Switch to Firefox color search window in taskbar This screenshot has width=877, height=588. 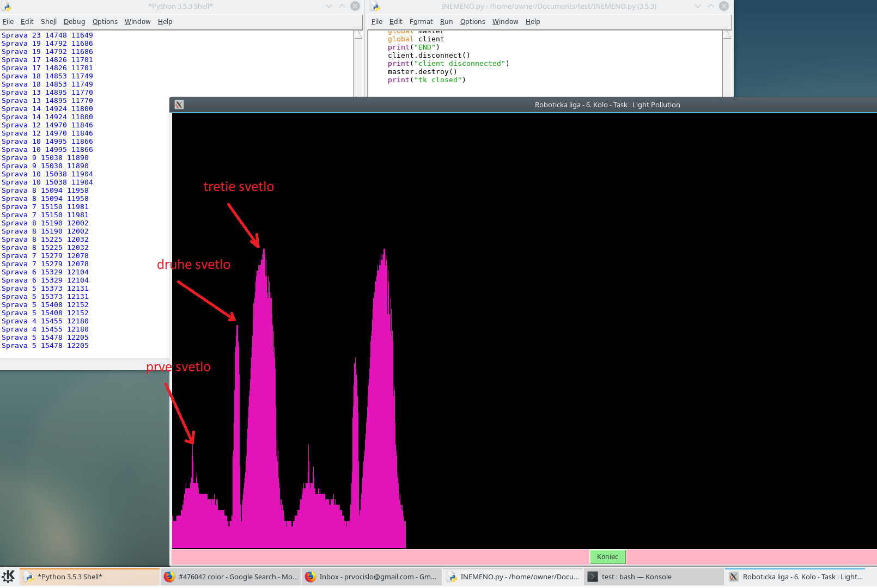230,577
